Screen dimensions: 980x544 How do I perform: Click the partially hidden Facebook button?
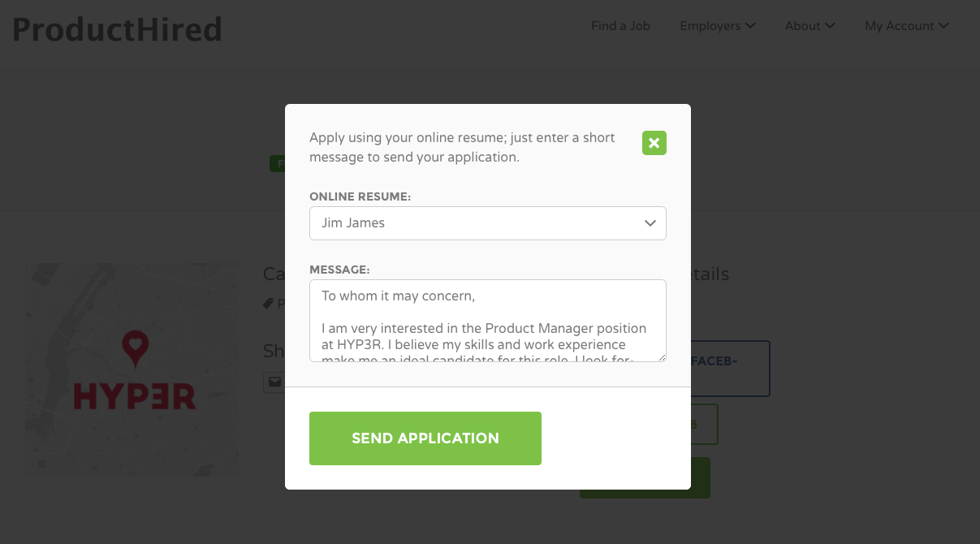click(x=729, y=368)
